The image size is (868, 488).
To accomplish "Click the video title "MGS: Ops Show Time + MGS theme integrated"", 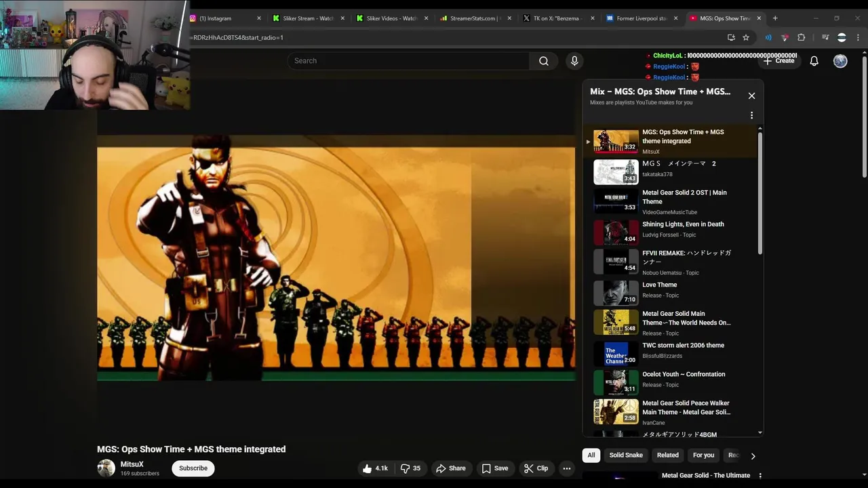I will point(191,449).
